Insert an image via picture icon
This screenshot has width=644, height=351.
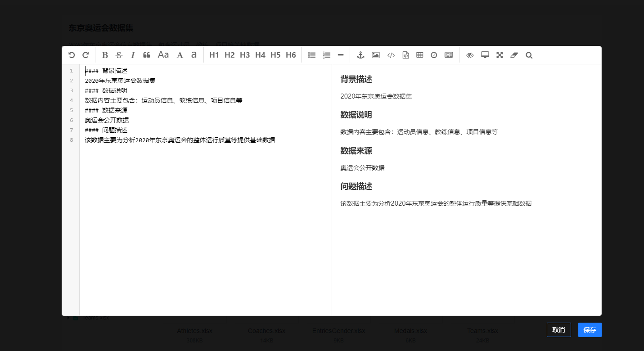click(376, 55)
